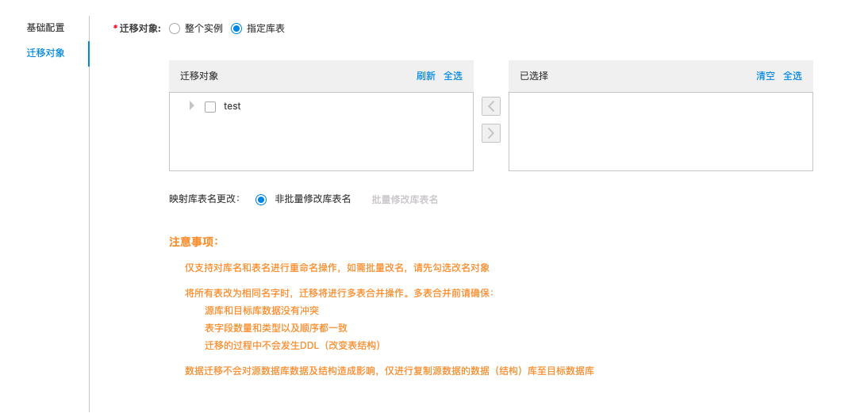Click the 迁移对象 source panel header title
The width and height of the screenshot is (868, 417).
pyautogui.click(x=199, y=76)
